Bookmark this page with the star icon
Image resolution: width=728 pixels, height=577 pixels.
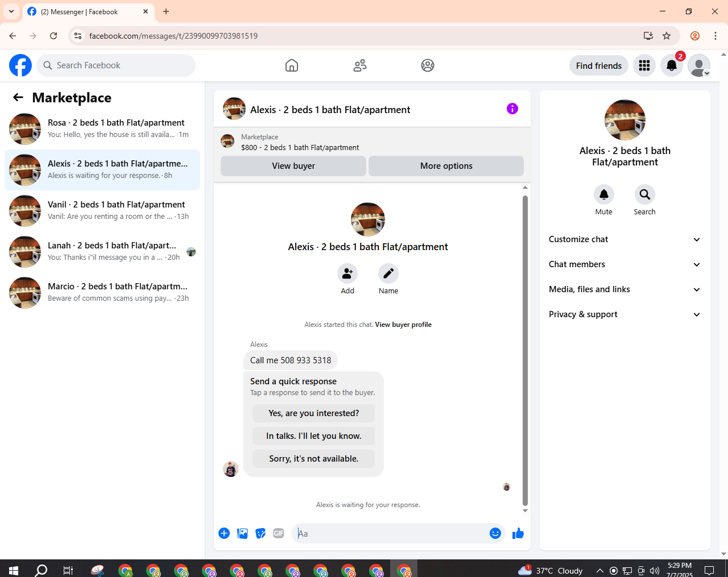point(667,36)
